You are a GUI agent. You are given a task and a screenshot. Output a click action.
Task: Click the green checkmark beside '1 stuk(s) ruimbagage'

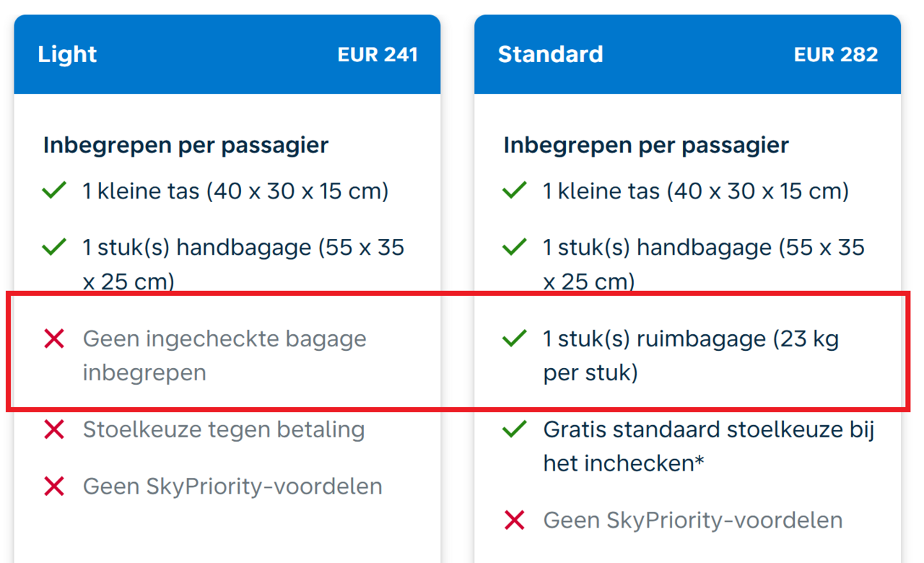coord(514,339)
